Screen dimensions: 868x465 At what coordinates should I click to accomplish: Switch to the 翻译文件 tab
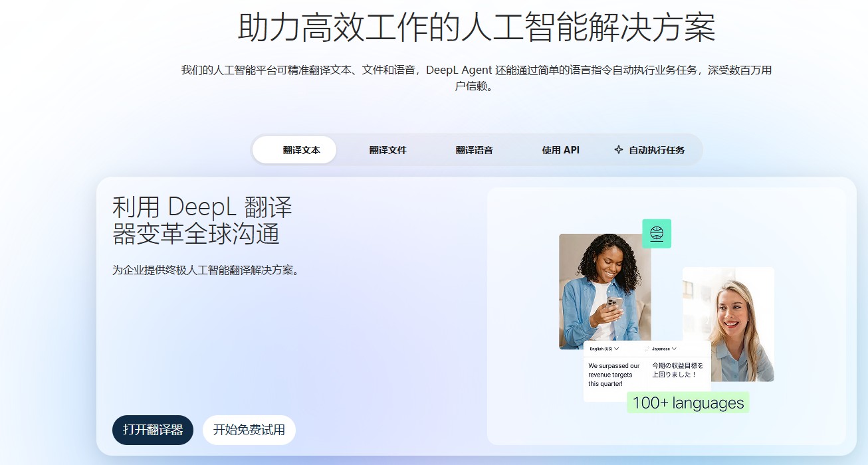[x=388, y=149]
